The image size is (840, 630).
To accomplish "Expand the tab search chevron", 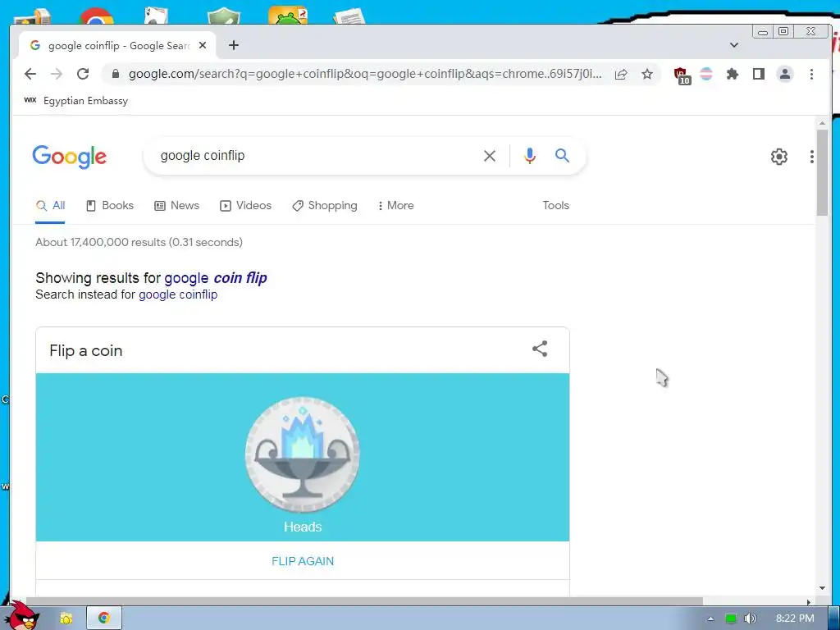I will point(734,45).
